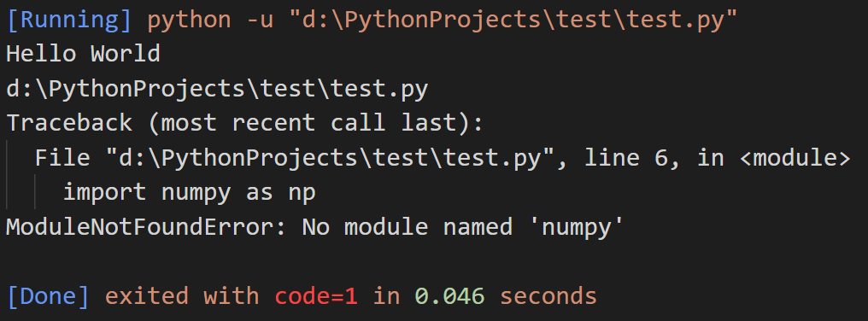Click the printed d:\PythonProjects\test\test.py path line
868x321 pixels.
click(x=217, y=89)
